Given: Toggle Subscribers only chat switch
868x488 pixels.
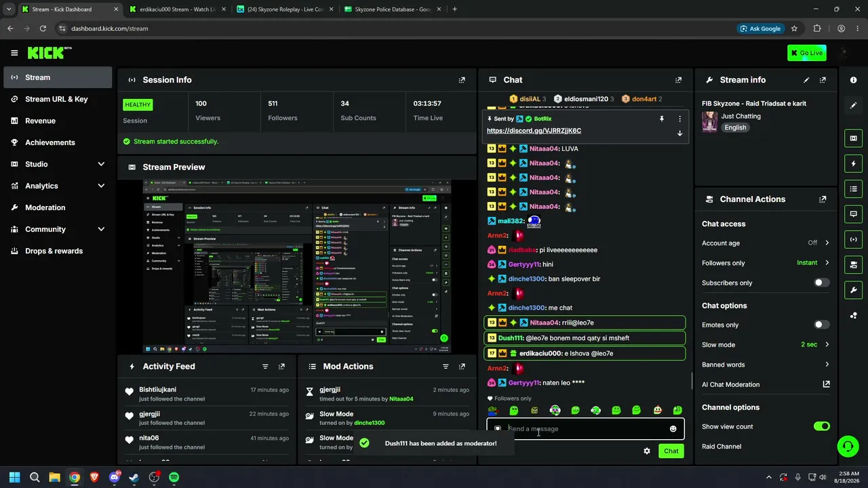Looking at the screenshot, I should [821, 283].
